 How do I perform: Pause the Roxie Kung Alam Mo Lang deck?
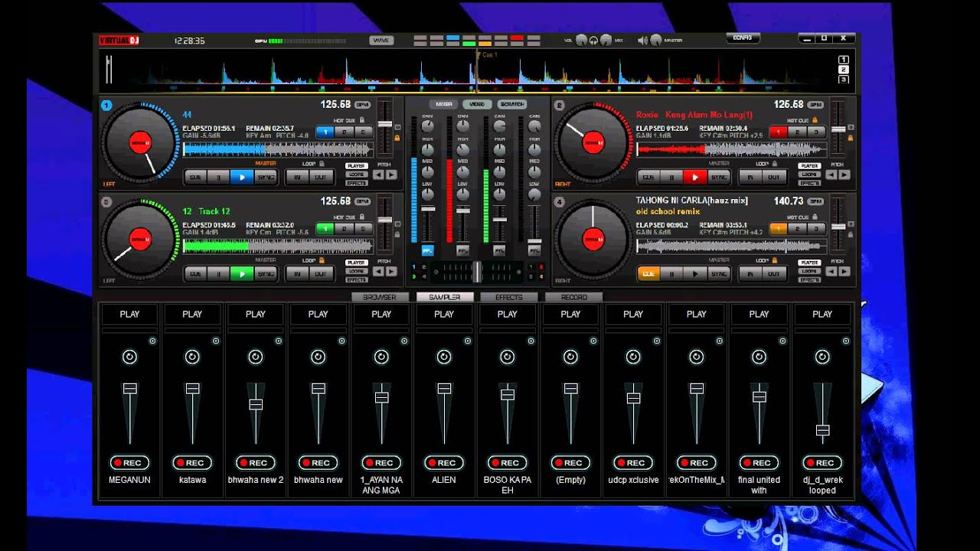click(x=672, y=177)
